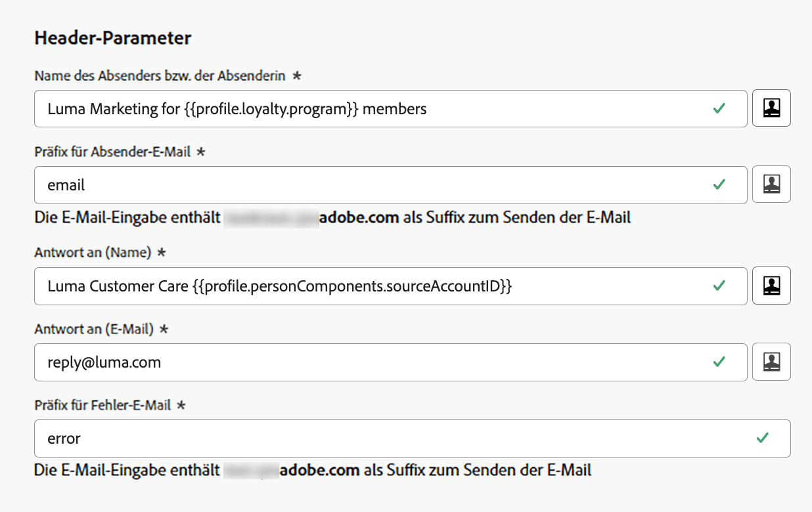Click green checkmark in the error prefix field

763,438
